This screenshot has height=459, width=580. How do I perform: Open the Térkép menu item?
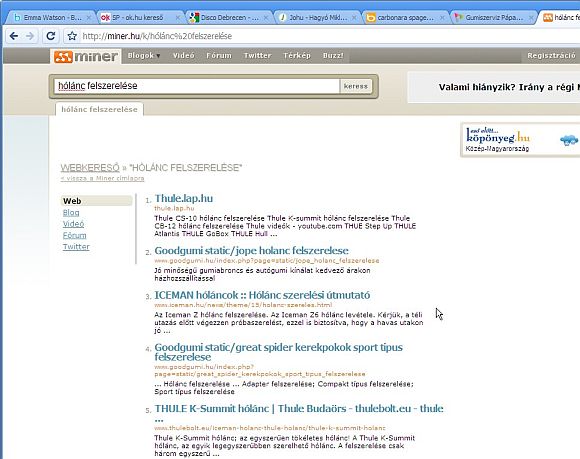point(297,55)
